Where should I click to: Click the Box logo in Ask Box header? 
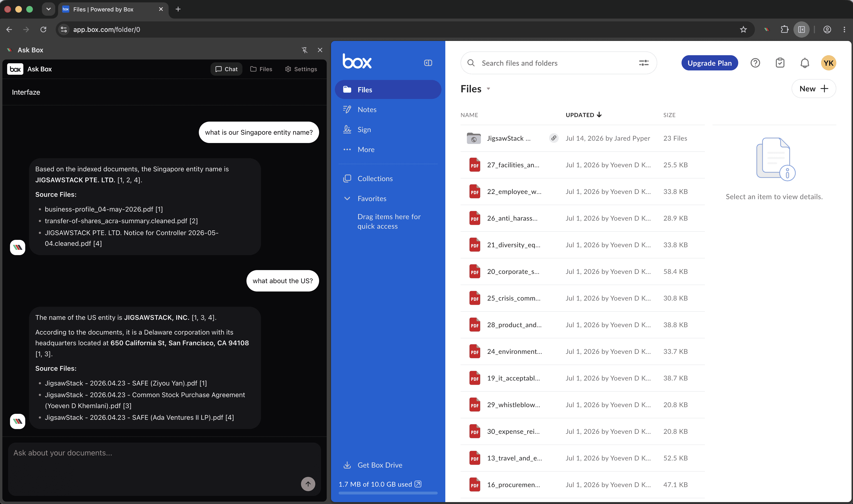pyautogui.click(x=15, y=69)
